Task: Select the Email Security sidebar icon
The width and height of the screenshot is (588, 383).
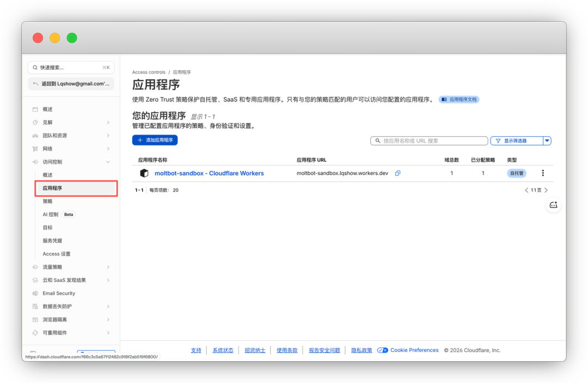Action: (34, 293)
